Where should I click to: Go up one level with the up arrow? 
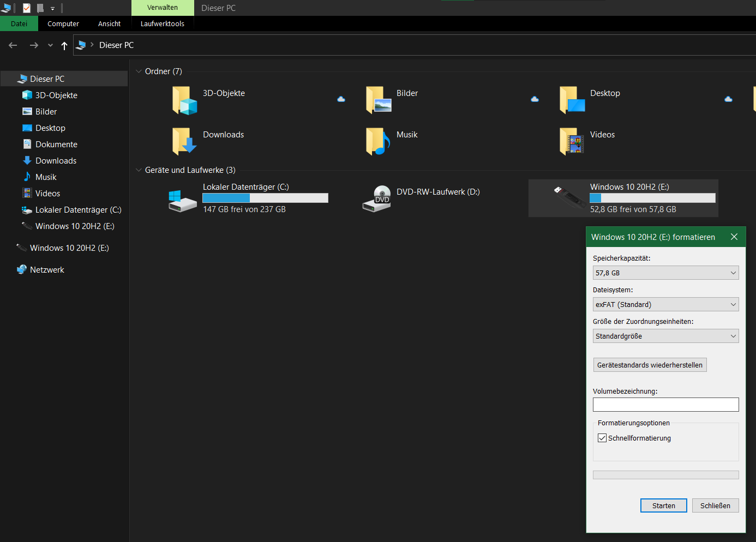(x=64, y=46)
